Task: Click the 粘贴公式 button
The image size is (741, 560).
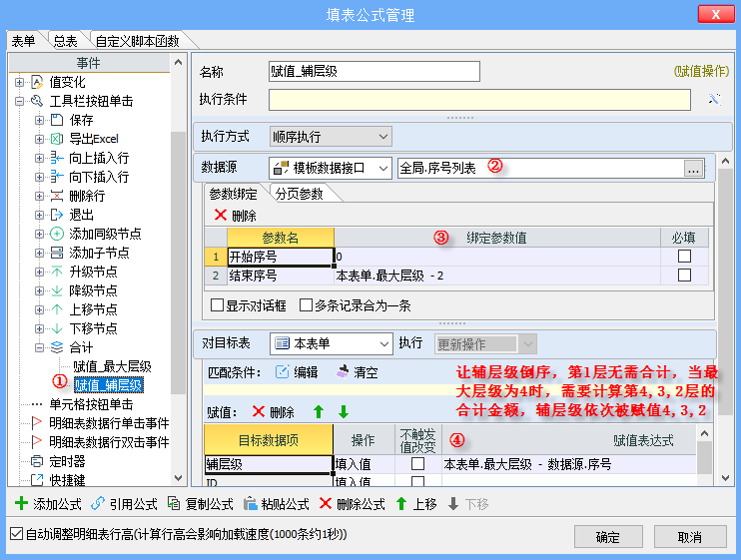Action: click(x=277, y=504)
